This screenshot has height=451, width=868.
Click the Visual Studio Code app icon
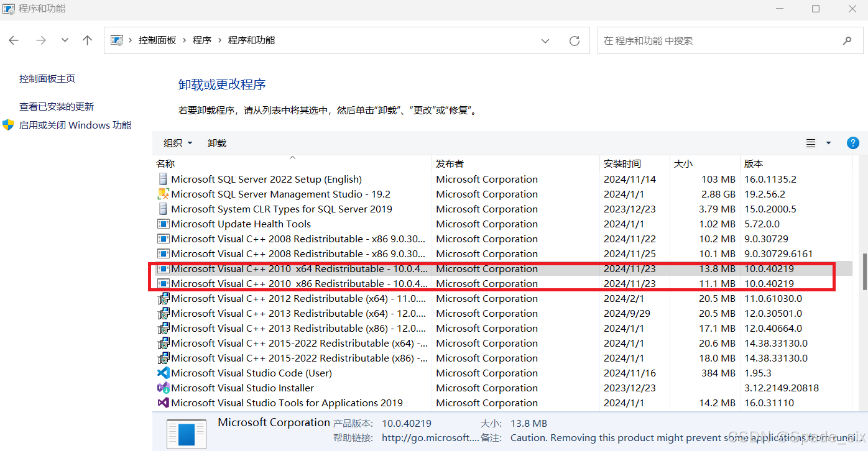pyautogui.click(x=162, y=373)
